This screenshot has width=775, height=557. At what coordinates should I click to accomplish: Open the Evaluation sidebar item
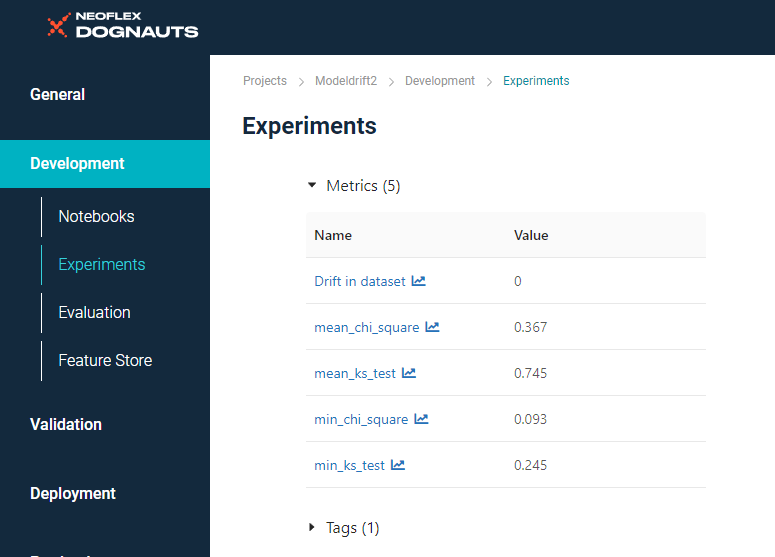94,312
